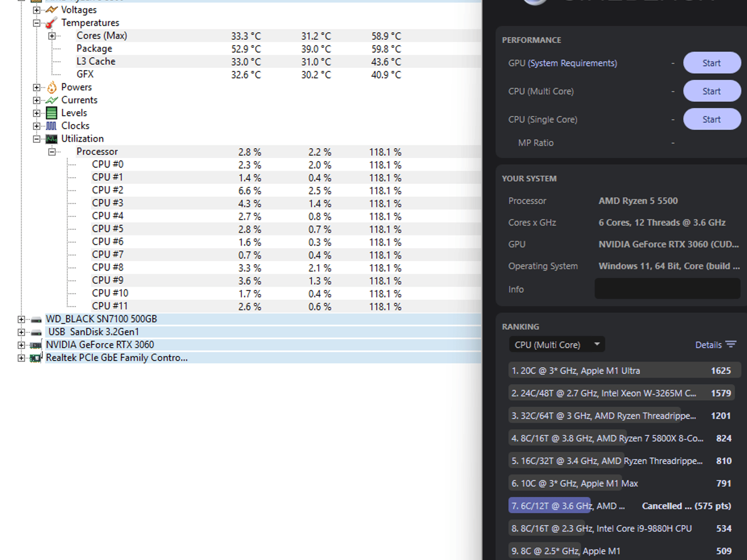Start the CPU (Single Core) benchmark
The width and height of the screenshot is (747, 560).
(x=712, y=119)
